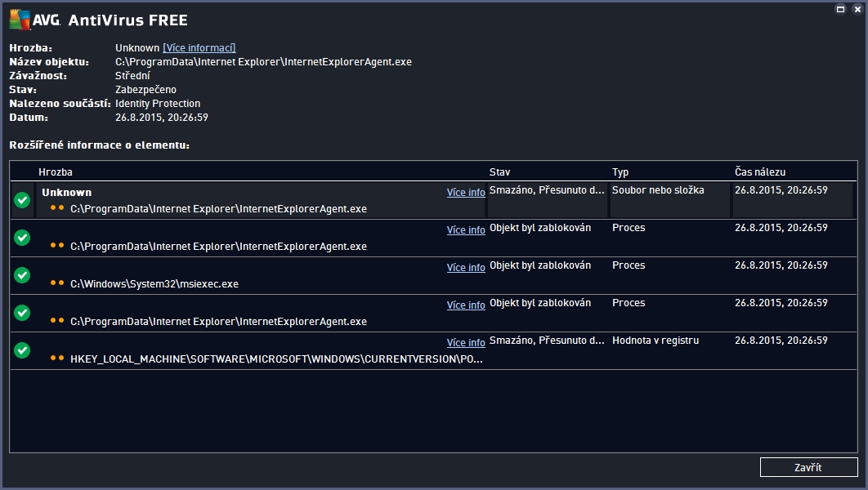Image resolution: width=868 pixels, height=490 pixels.
Task: Click time cell in msiexec.exe row
Action: tap(781, 265)
